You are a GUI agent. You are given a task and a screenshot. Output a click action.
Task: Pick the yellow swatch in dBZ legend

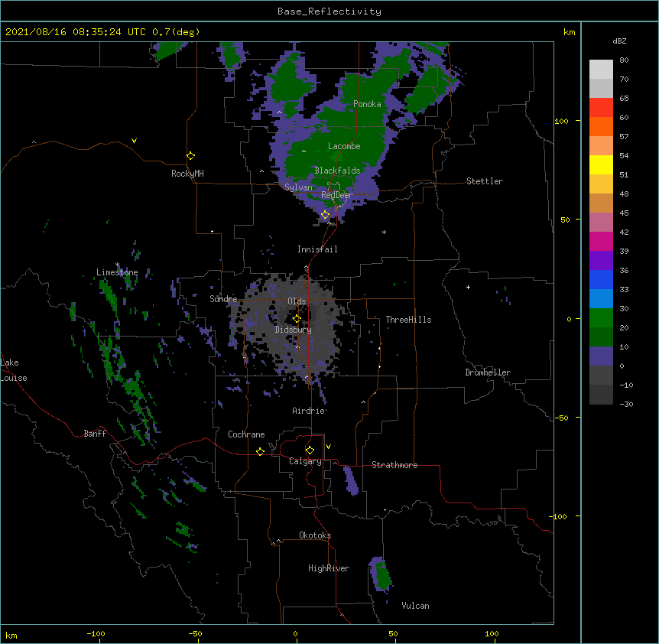[x=601, y=164]
